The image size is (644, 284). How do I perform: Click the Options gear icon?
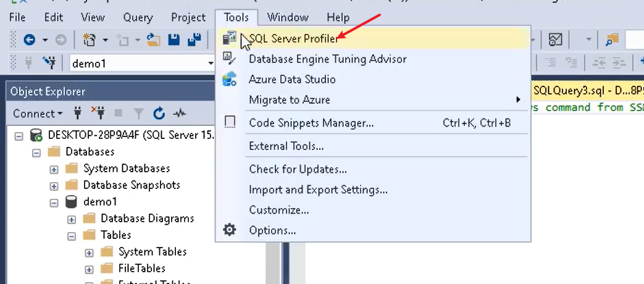click(229, 230)
